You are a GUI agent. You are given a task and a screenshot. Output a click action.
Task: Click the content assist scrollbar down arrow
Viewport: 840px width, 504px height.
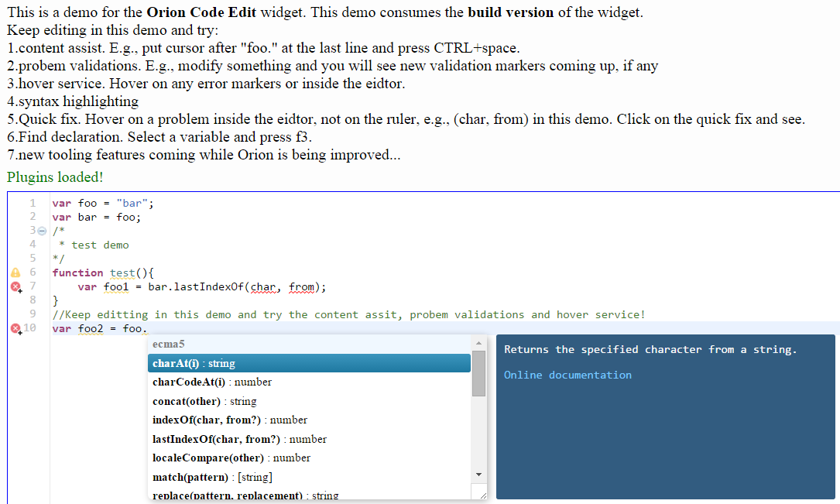coord(479,475)
